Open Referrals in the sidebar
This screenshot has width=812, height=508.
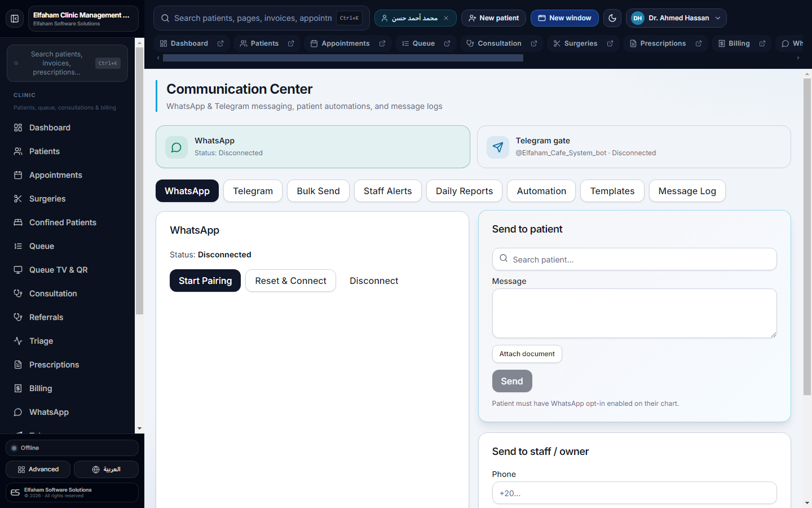pyautogui.click(x=68, y=317)
